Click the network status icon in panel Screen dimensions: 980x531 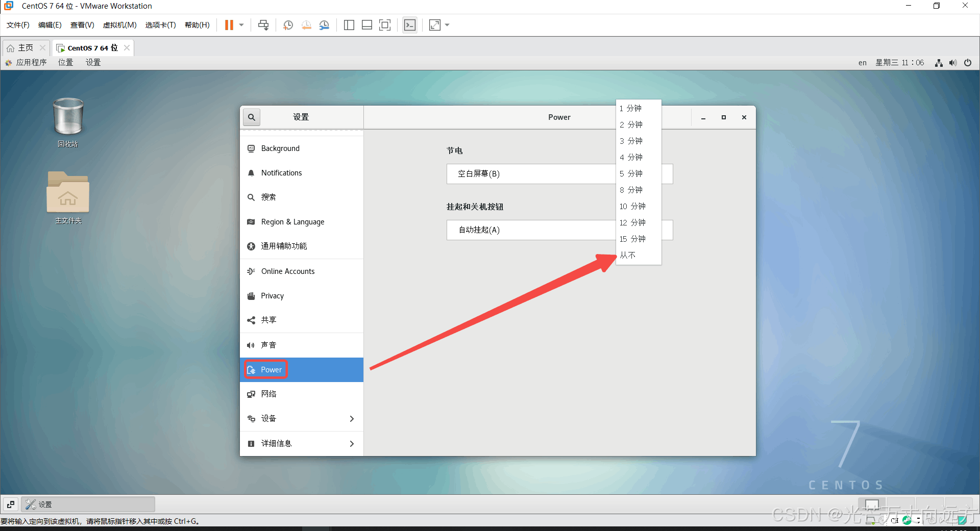(939, 63)
